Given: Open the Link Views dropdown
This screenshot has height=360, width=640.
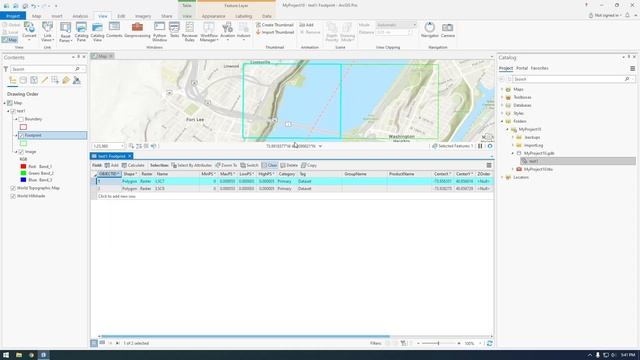Looking at the screenshot, I should (47, 32).
